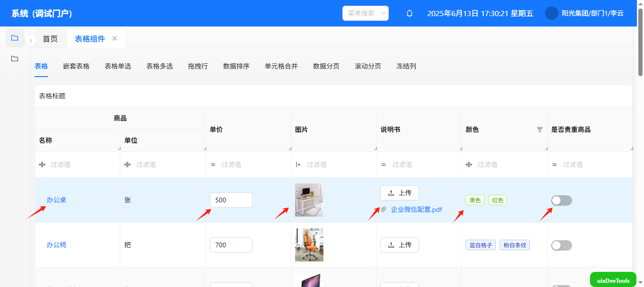Click the 单价 input showing 700
Viewport: 644px width, 287px height.
pos(231,245)
